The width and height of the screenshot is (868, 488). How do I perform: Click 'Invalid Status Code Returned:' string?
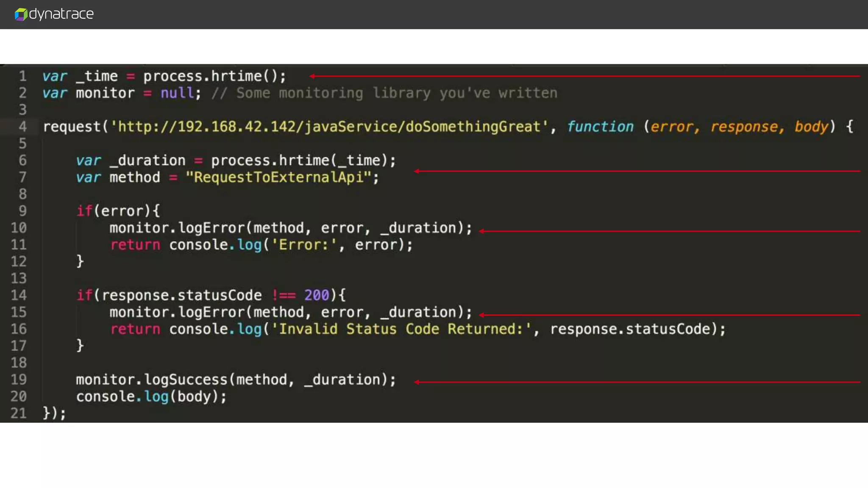click(401, 329)
